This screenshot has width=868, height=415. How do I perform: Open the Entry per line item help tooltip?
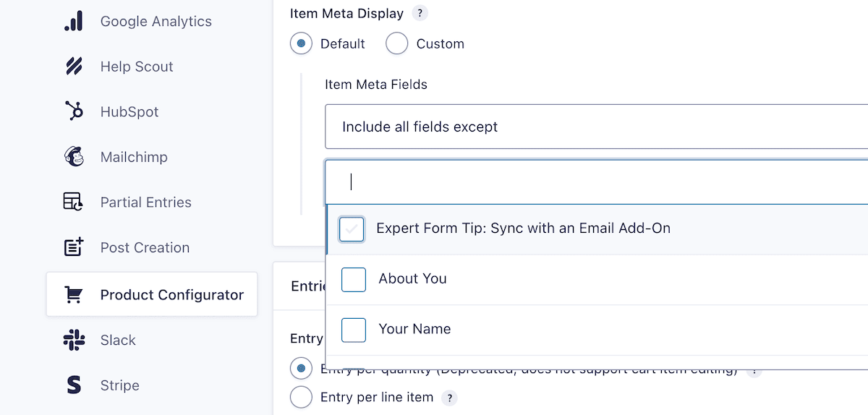pos(450,398)
